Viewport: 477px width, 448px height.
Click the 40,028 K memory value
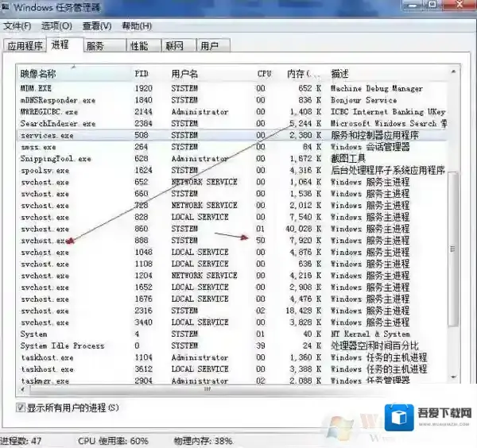(x=303, y=229)
